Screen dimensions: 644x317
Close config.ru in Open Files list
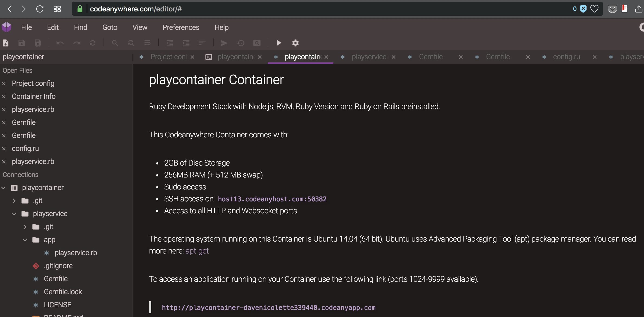tap(4, 149)
